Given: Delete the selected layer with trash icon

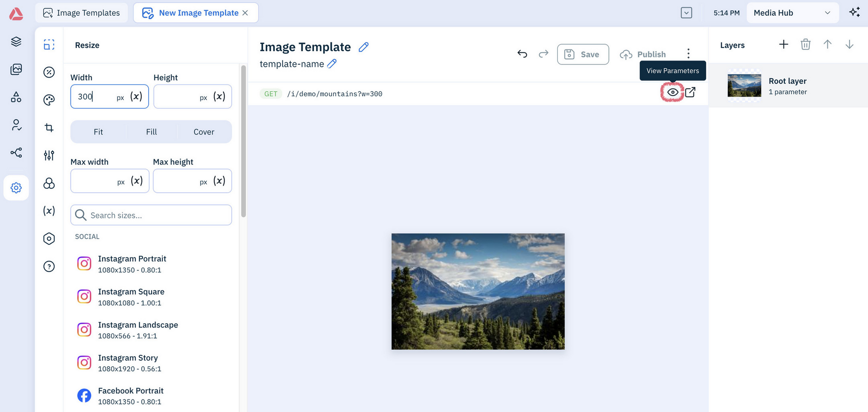Looking at the screenshot, I should pos(806,44).
